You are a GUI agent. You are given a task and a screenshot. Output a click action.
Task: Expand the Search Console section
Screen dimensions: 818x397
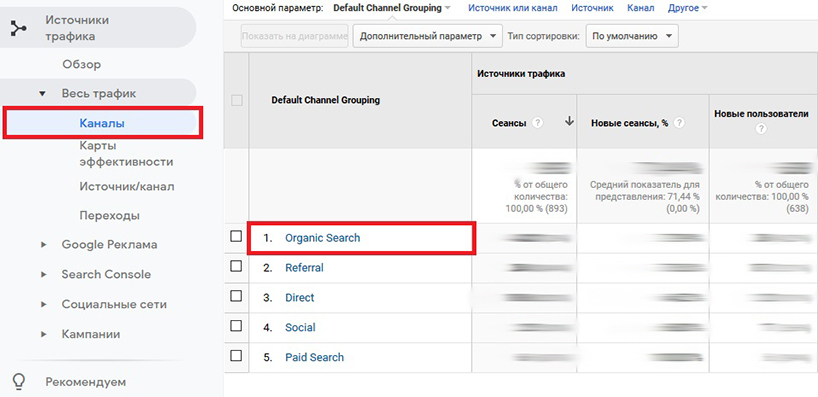(43, 274)
